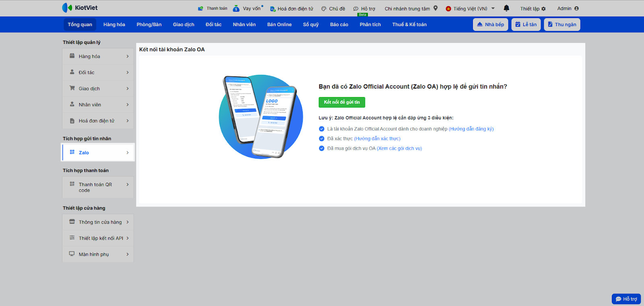This screenshot has width=644, height=306.
Task: Open the Phòng/Bàn menu
Action: pos(149,25)
